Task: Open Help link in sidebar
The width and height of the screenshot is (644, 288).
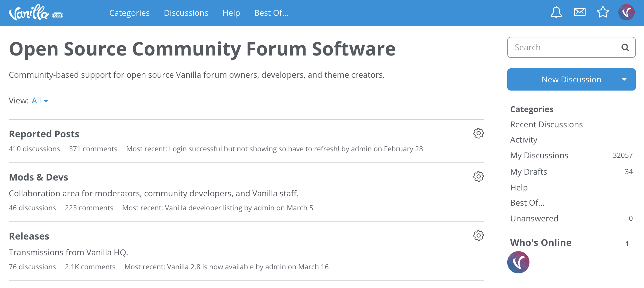Action: point(519,188)
